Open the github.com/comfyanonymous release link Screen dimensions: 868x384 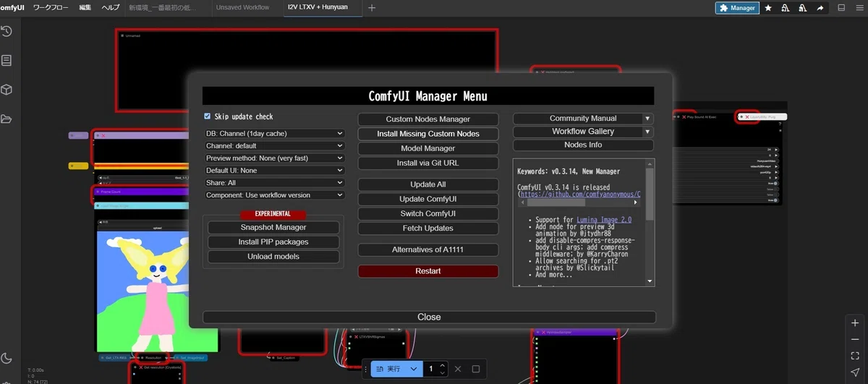click(x=579, y=195)
